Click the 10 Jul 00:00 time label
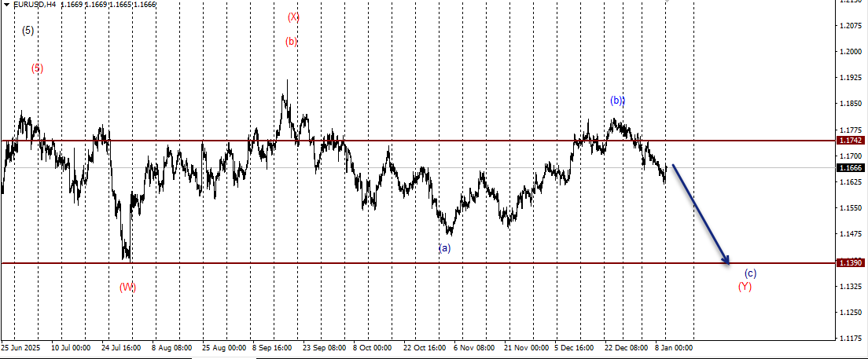868x359 pixels. pos(71,348)
